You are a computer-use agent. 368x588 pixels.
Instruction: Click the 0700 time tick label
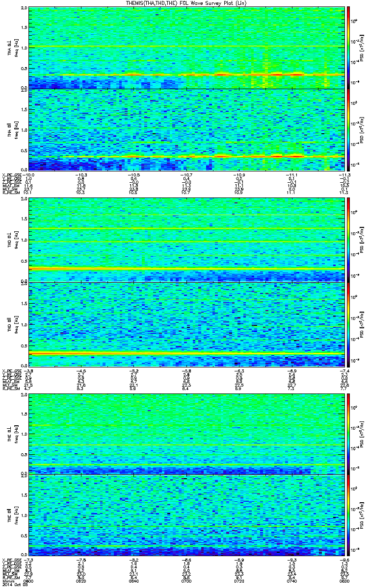[187, 581]
